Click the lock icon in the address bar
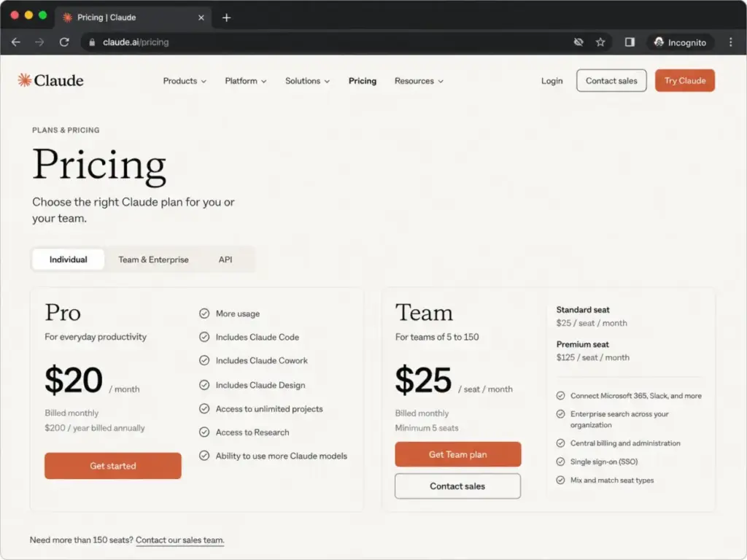747x560 pixels. click(92, 42)
